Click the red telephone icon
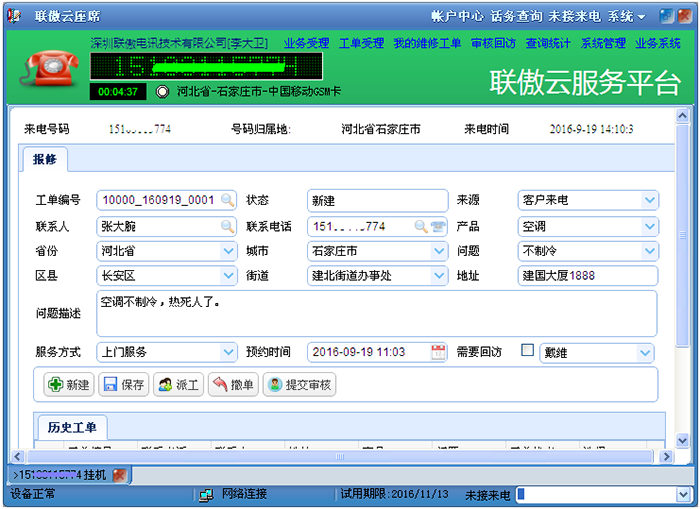This screenshot has height=509, width=700. tap(47, 69)
